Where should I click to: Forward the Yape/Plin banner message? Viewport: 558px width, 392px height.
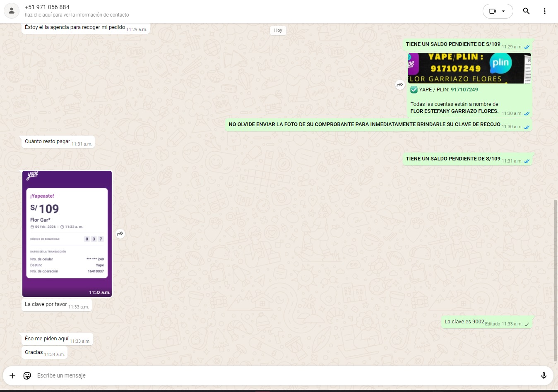tap(399, 85)
